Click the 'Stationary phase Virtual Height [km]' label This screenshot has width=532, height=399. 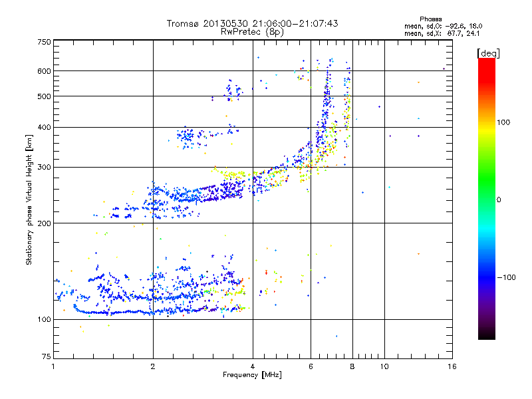tap(29, 199)
